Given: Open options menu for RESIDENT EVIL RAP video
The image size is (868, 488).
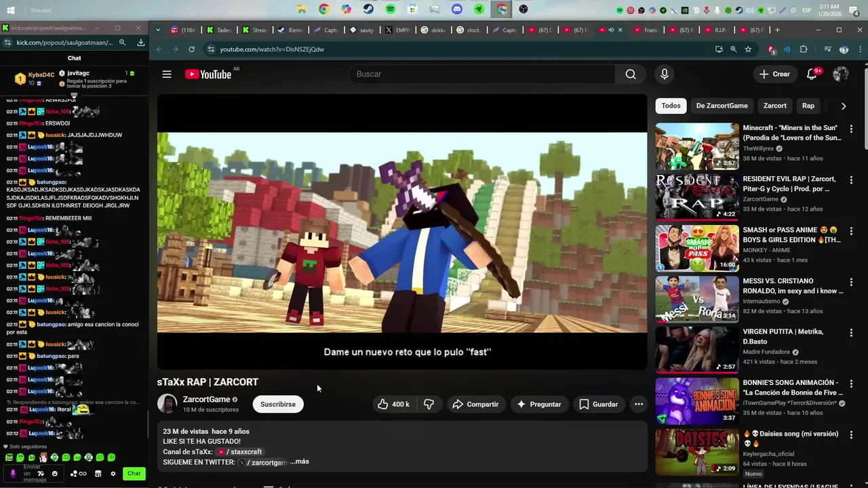Looking at the screenshot, I should [x=851, y=180].
